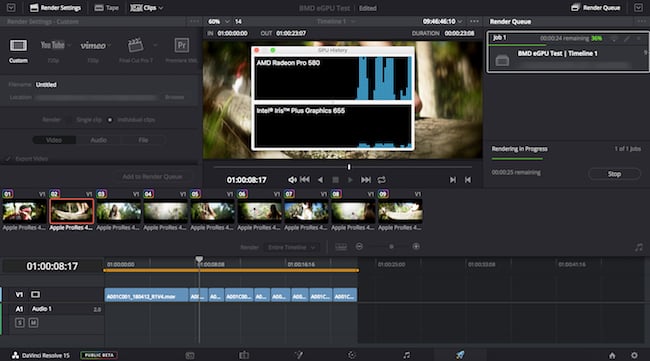Screen dimensions: 650x361
Task: Go to previous clip in viewer
Action: [x=468, y=180]
